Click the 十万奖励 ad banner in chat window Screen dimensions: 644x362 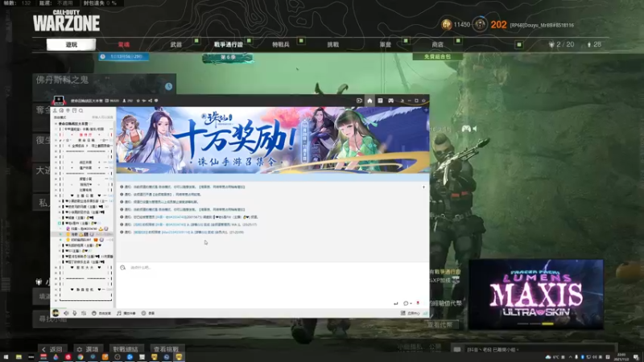(x=273, y=140)
